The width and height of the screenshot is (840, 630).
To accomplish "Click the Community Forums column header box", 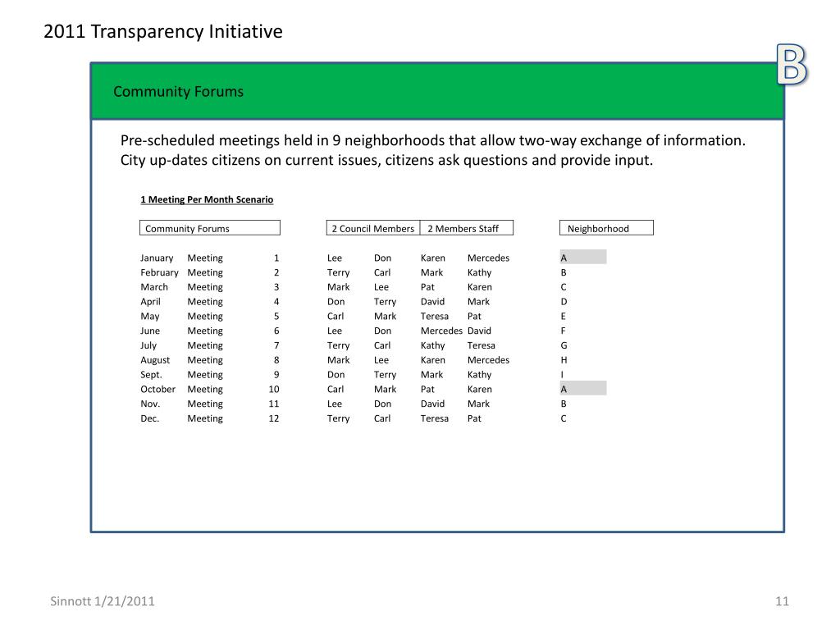I will pos(210,228).
